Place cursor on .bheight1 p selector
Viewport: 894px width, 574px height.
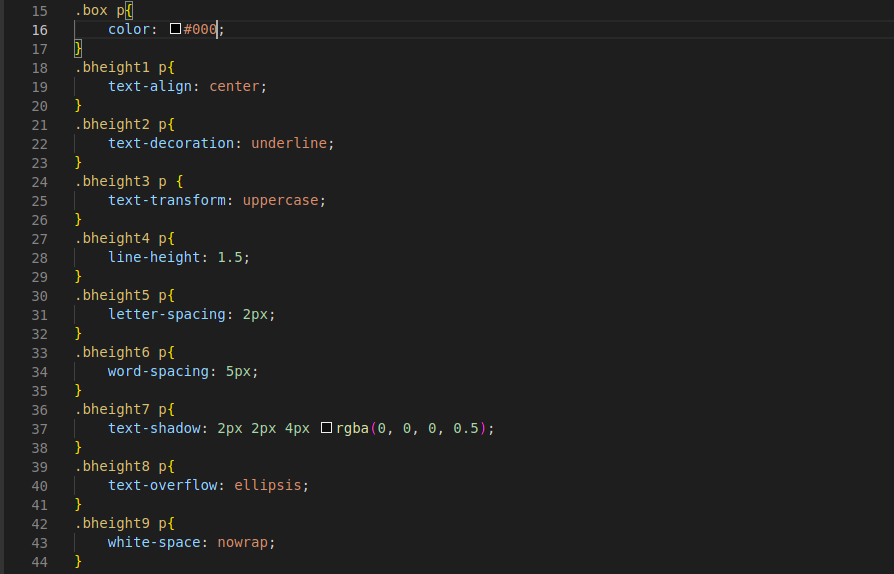[x=121, y=67]
